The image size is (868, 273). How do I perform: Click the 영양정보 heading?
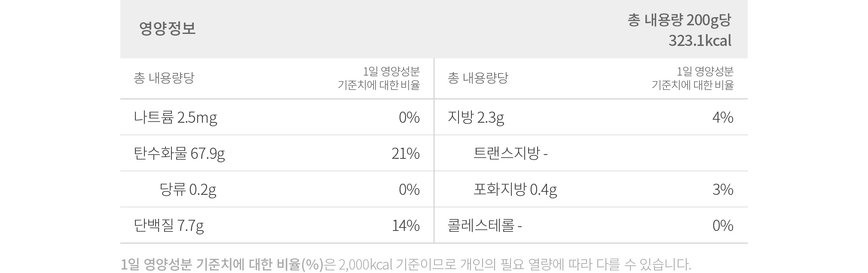pyautogui.click(x=167, y=28)
